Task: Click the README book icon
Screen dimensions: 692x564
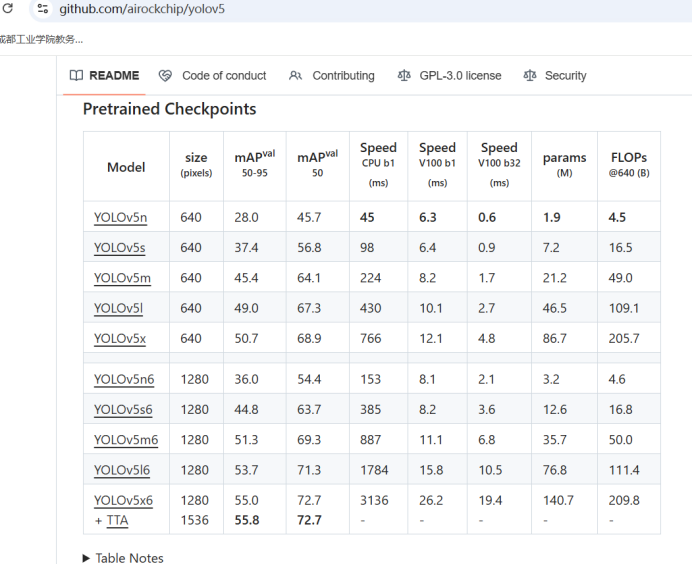Action: point(76,75)
